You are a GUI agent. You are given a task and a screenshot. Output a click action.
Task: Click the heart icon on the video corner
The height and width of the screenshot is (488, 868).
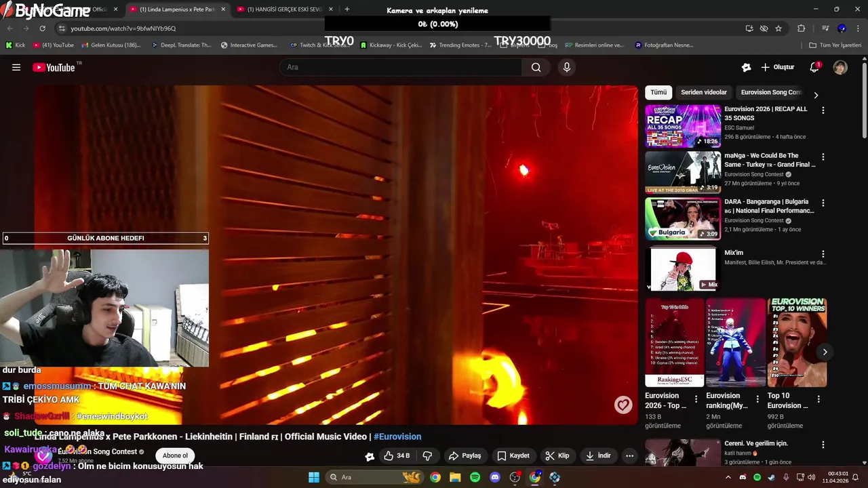623,405
